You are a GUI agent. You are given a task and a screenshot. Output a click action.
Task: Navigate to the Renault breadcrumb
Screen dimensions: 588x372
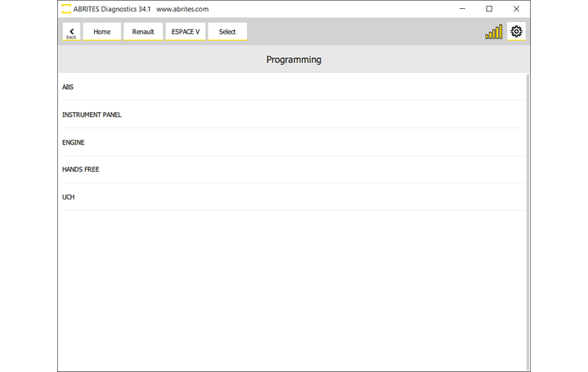click(143, 32)
